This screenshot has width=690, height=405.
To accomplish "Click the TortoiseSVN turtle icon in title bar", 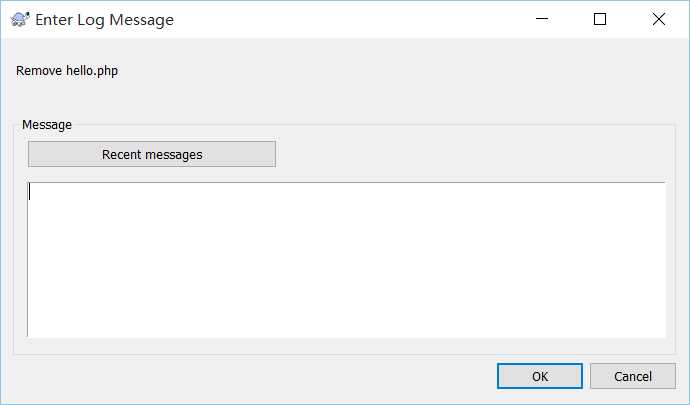I will pyautogui.click(x=20, y=19).
